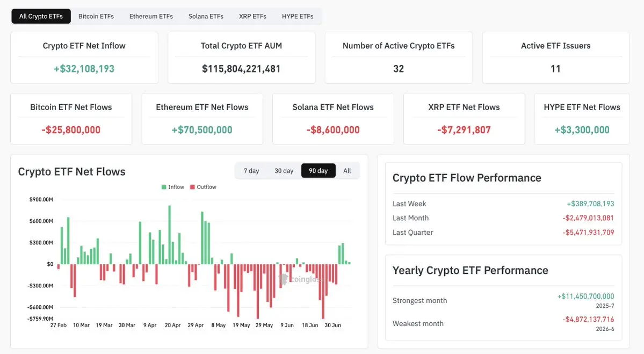Open the All Crypto ETFs tab

(41, 17)
